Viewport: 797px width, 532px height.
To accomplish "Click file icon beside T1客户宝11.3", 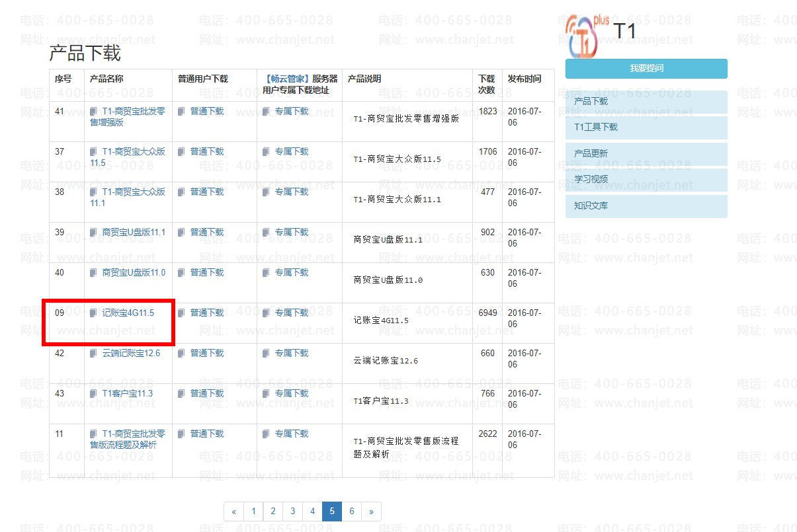I will [x=94, y=394].
